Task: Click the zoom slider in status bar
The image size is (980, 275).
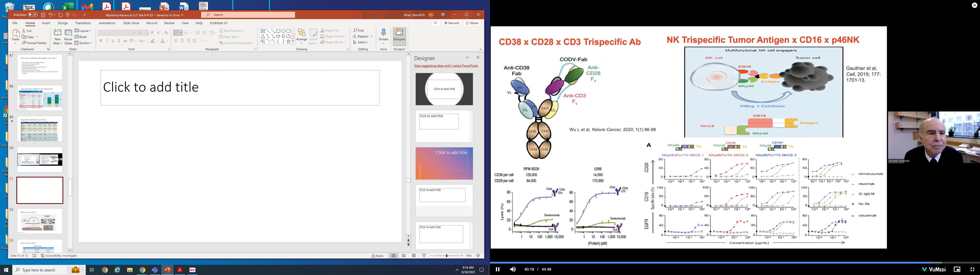Action: [447, 256]
